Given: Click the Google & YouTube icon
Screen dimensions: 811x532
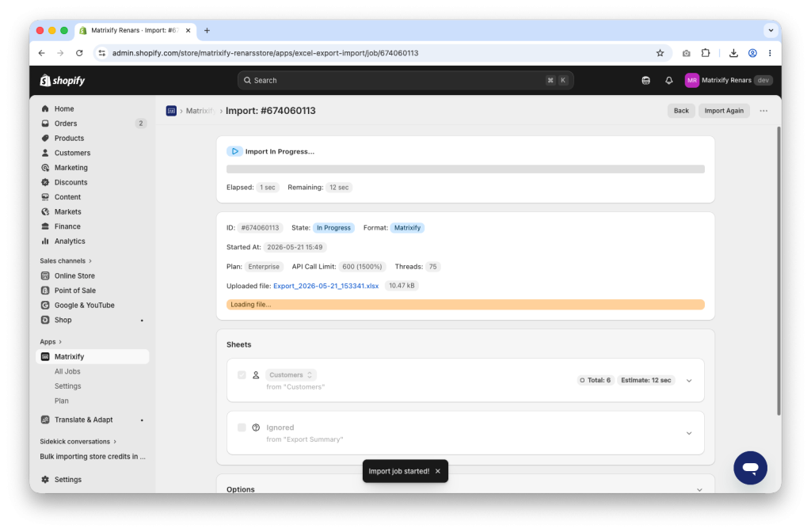Looking at the screenshot, I should (45, 306).
